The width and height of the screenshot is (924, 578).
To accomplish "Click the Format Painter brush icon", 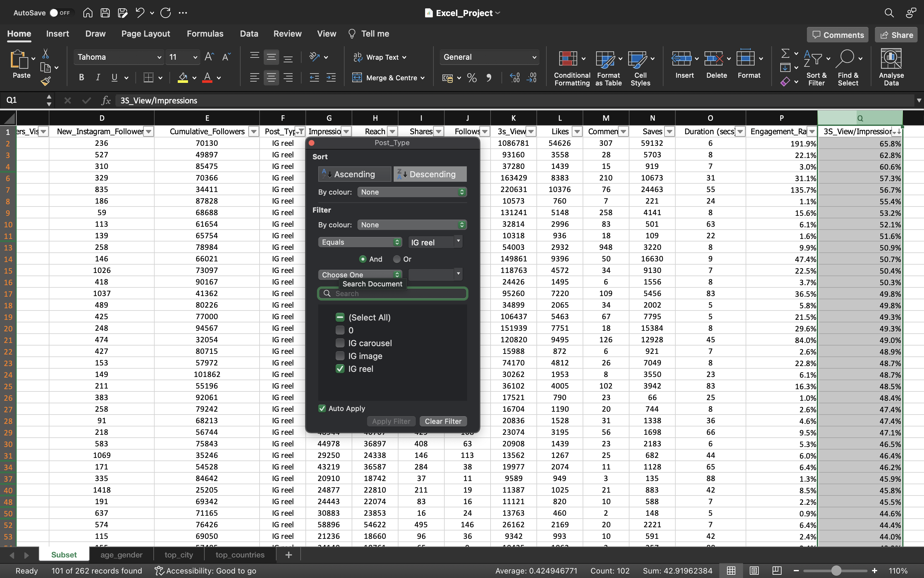I will point(46,81).
